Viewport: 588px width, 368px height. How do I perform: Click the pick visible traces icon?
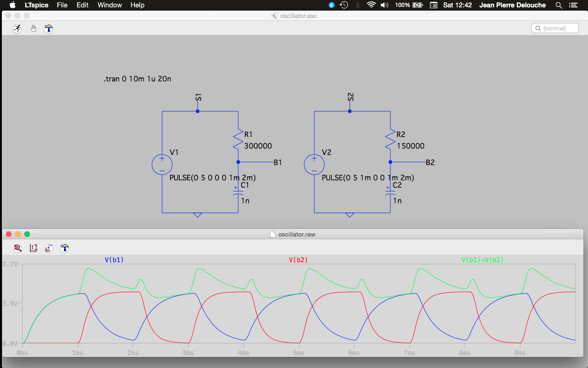pos(49,248)
